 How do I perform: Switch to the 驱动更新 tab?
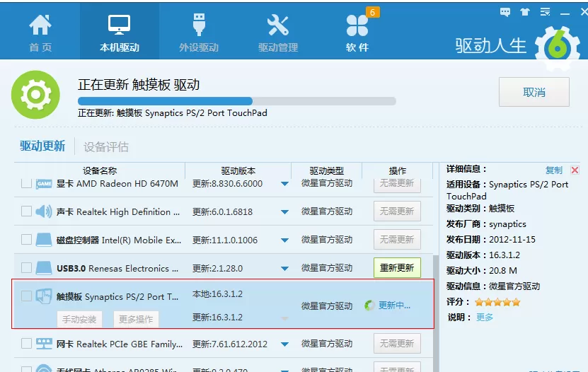point(42,146)
